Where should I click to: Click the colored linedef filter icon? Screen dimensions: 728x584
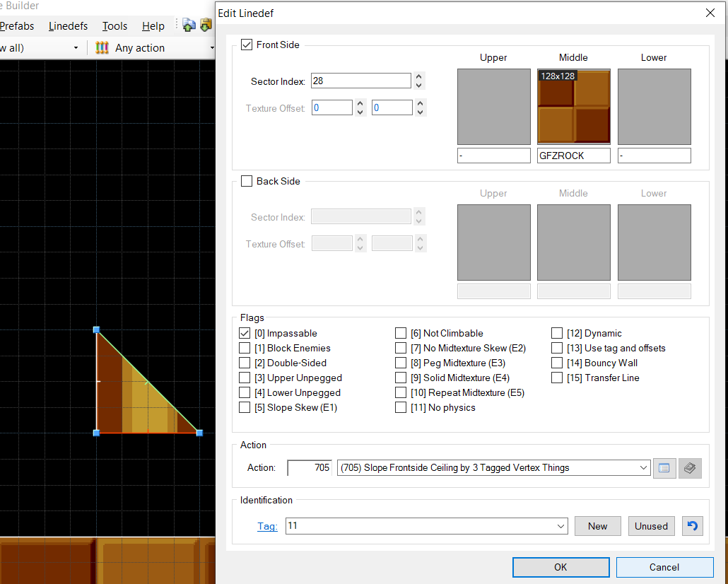(x=102, y=48)
